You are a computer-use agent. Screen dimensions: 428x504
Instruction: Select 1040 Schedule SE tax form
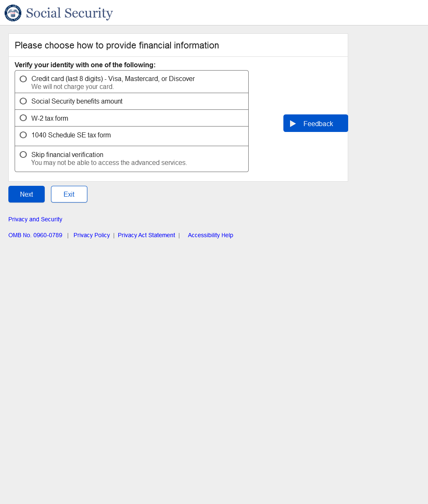pos(23,135)
